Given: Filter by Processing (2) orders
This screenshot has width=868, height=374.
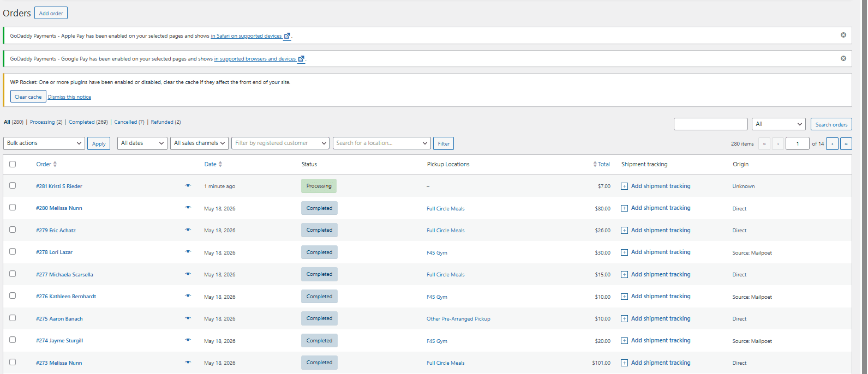Looking at the screenshot, I should pos(46,122).
